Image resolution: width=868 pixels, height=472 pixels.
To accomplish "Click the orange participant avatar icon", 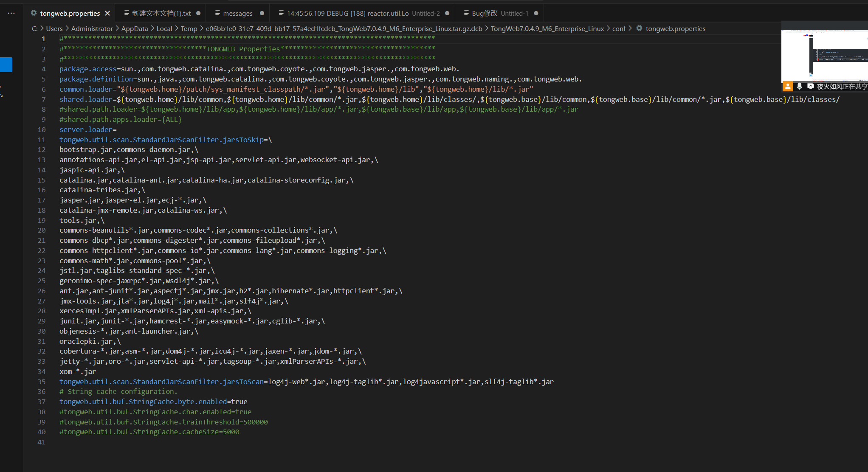I will pyautogui.click(x=788, y=86).
